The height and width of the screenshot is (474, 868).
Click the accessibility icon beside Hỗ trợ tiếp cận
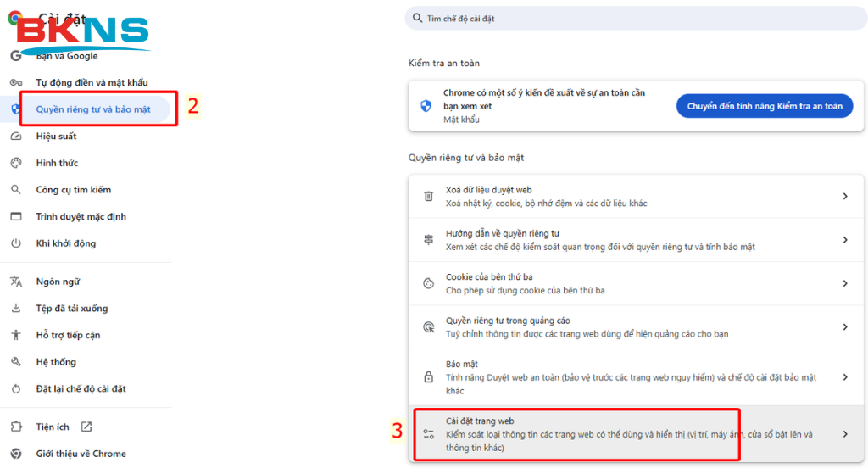(16, 335)
